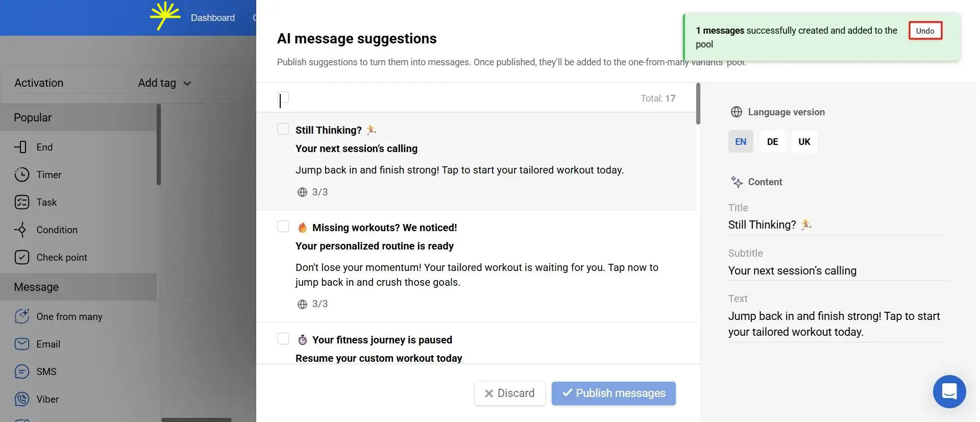Switch to the DE language version
The image size is (980, 422).
pos(772,141)
